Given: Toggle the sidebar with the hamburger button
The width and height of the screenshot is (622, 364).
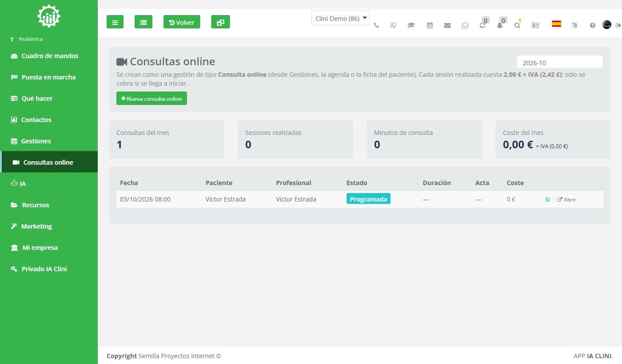Looking at the screenshot, I should 115,22.
